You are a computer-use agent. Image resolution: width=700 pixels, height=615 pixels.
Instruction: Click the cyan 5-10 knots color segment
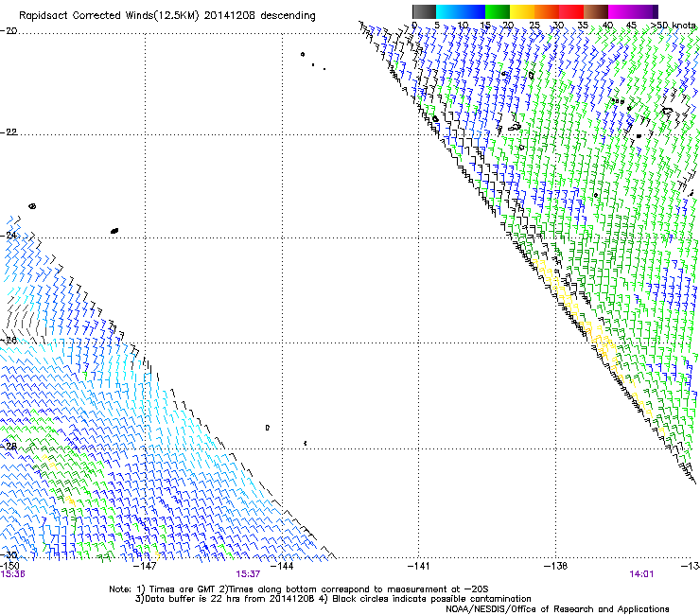(448, 11)
